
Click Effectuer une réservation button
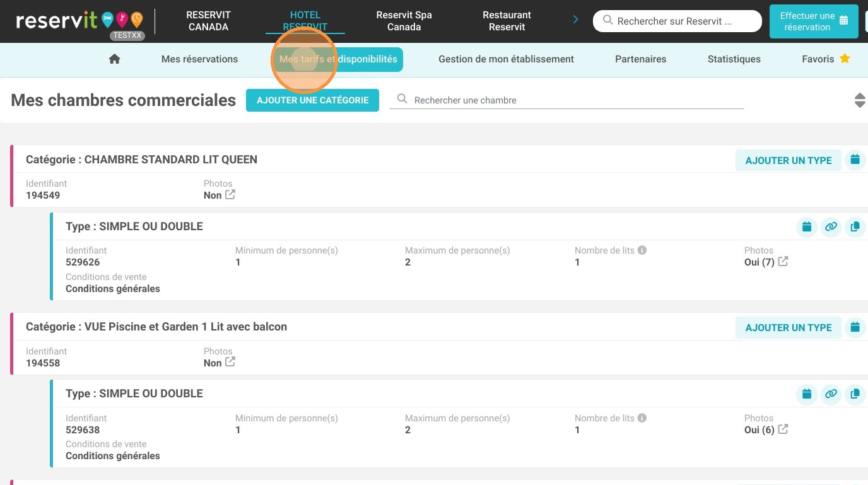(x=814, y=21)
